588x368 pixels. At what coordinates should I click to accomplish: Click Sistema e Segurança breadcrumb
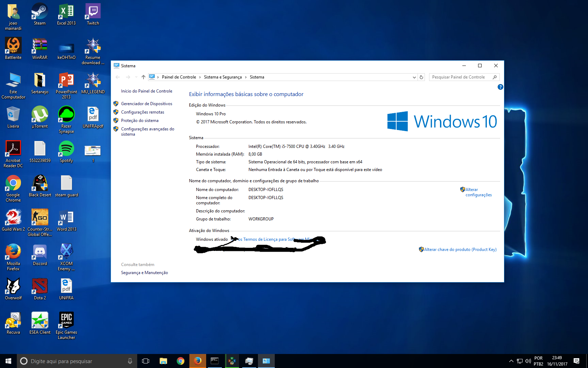point(223,77)
